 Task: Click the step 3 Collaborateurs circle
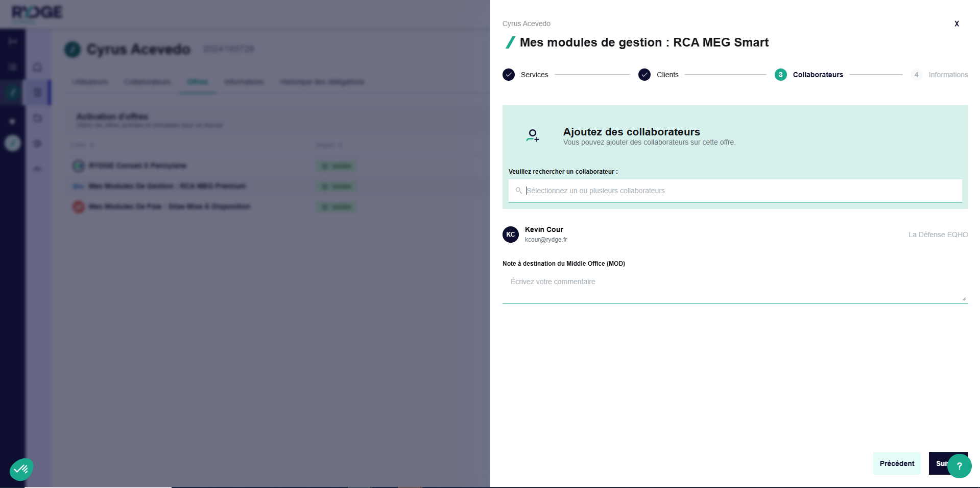pos(780,75)
